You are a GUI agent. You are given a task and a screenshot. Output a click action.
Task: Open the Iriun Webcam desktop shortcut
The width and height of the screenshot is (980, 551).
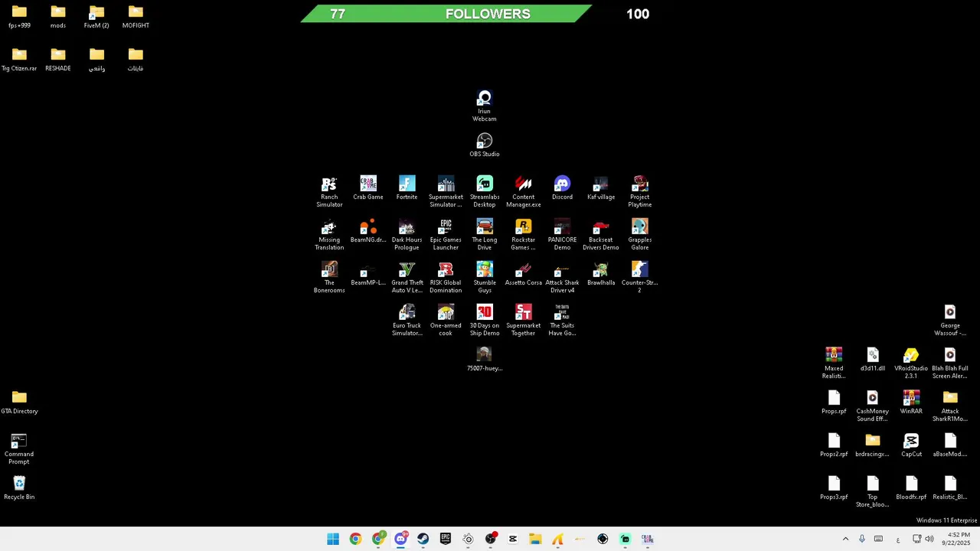coord(484,106)
